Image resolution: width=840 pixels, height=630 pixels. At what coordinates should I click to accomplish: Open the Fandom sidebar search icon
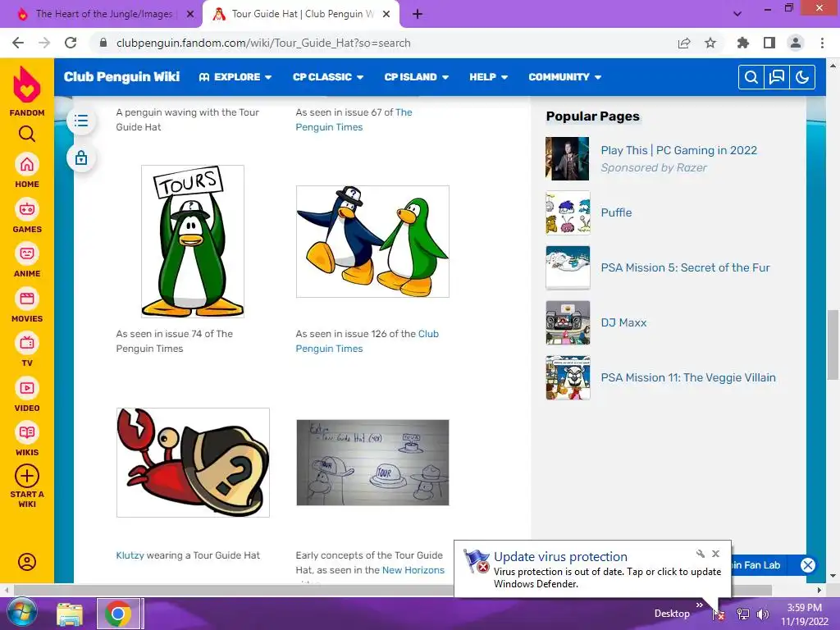27,134
